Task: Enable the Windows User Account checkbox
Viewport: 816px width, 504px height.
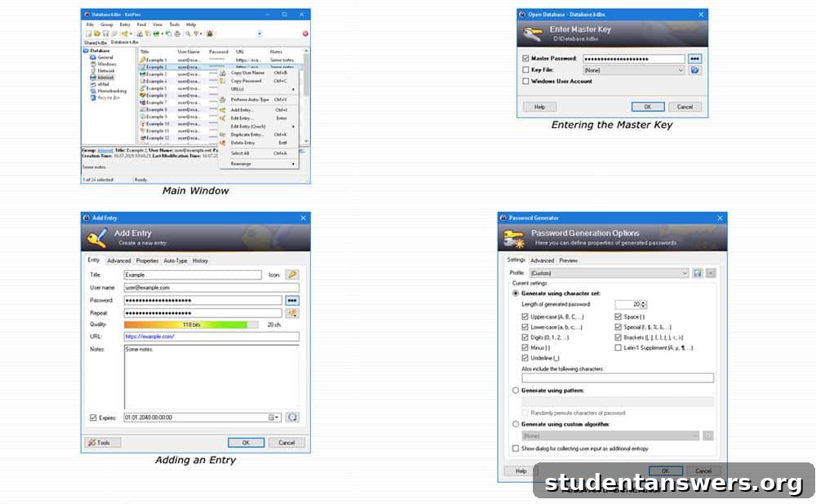Action: 526,81
